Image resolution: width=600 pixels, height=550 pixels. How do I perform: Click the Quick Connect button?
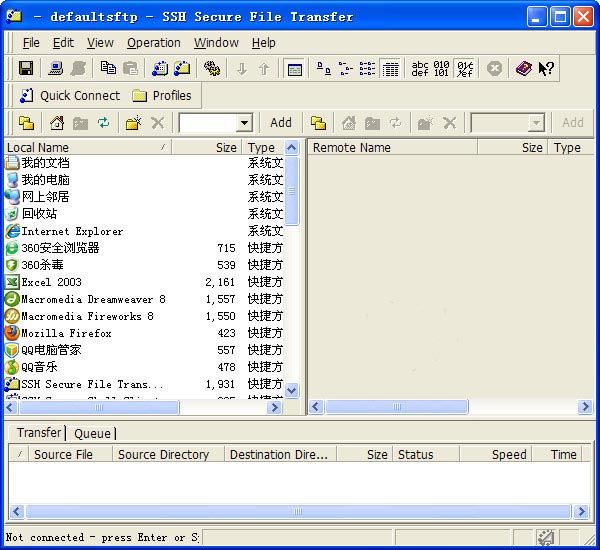[x=70, y=95]
